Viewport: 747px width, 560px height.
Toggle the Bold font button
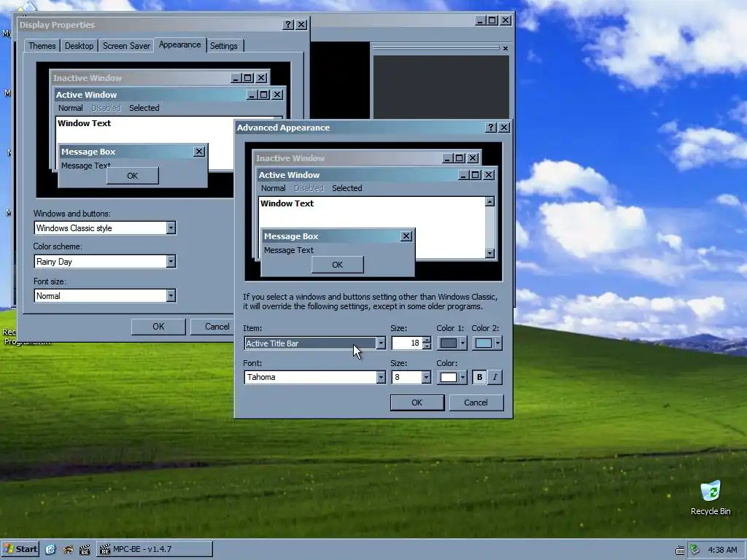pos(479,377)
